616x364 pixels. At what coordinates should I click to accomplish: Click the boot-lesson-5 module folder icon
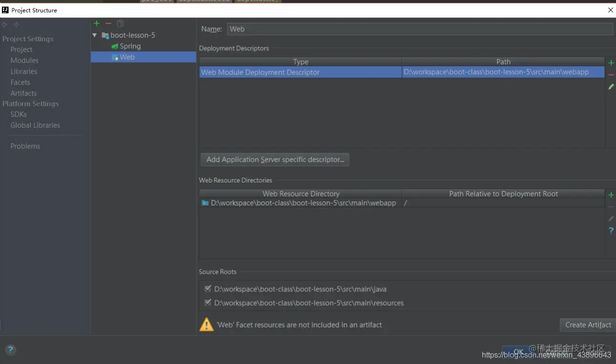coord(105,36)
